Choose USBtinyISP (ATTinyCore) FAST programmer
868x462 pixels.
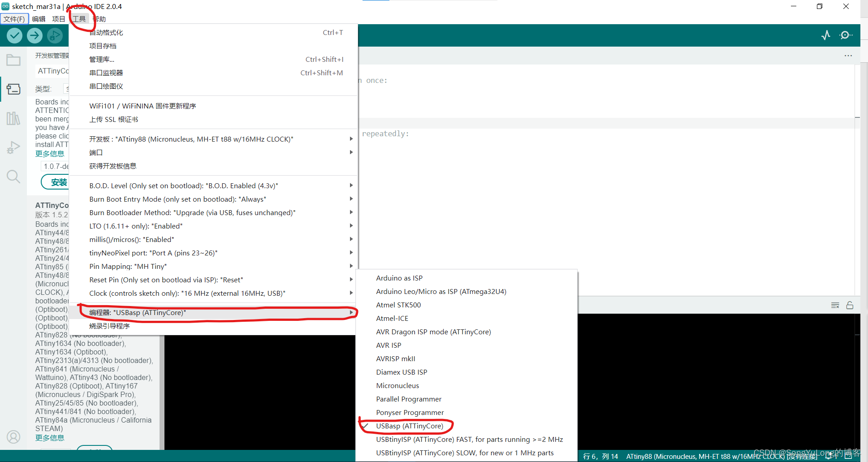coord(466,439)
